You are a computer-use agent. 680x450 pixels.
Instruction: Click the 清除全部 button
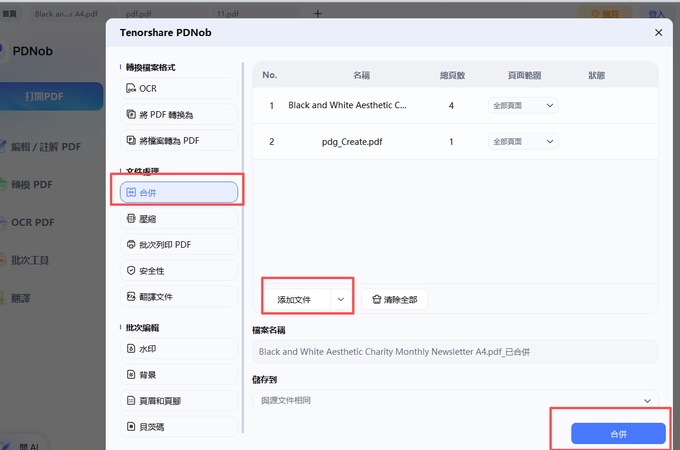tap(395, 300)
